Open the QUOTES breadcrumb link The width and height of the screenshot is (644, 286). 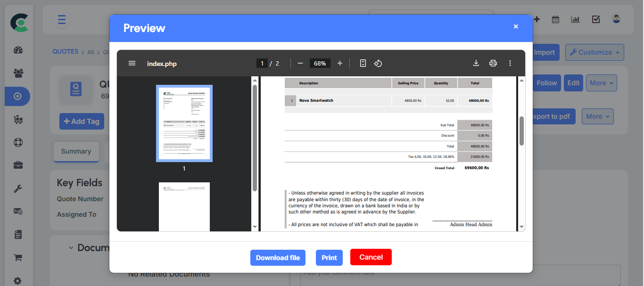(65, 52)
